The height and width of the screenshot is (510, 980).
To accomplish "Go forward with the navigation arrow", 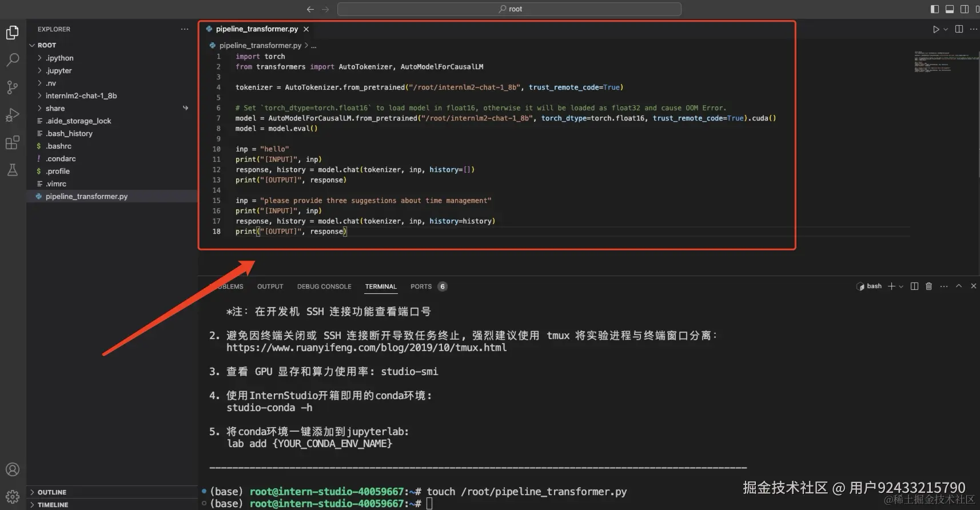I will (325, 9).
